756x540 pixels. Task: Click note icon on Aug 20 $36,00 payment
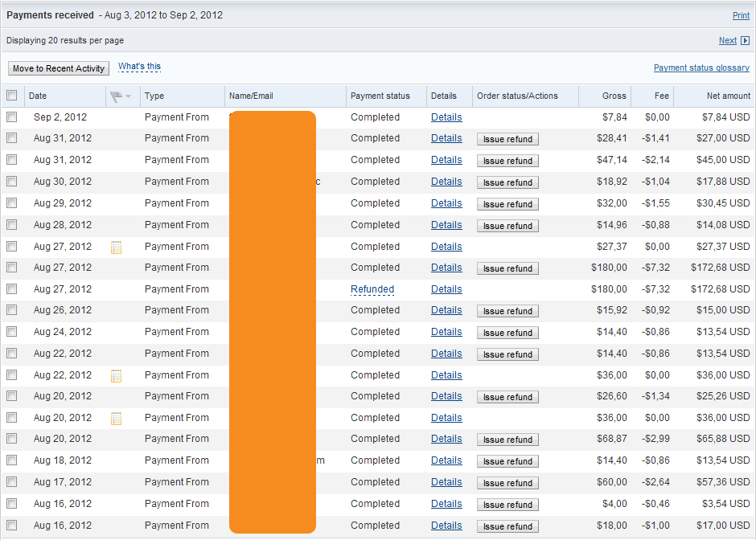(x=117, y=418)
